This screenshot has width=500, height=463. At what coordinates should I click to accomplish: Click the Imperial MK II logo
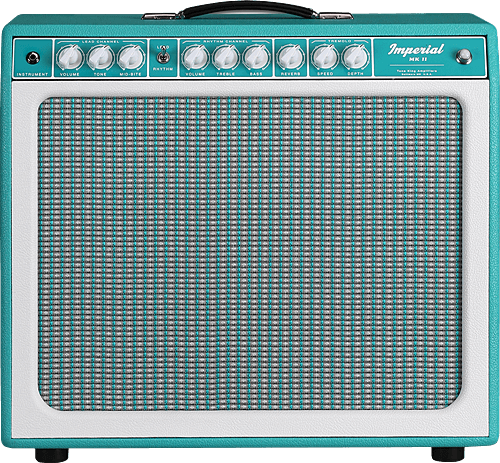point(416,52)
